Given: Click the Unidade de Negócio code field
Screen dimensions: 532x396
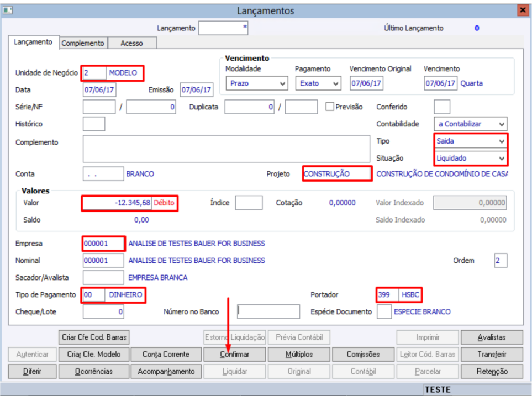Looking at the screenshot, I should (x=94, y=73).
